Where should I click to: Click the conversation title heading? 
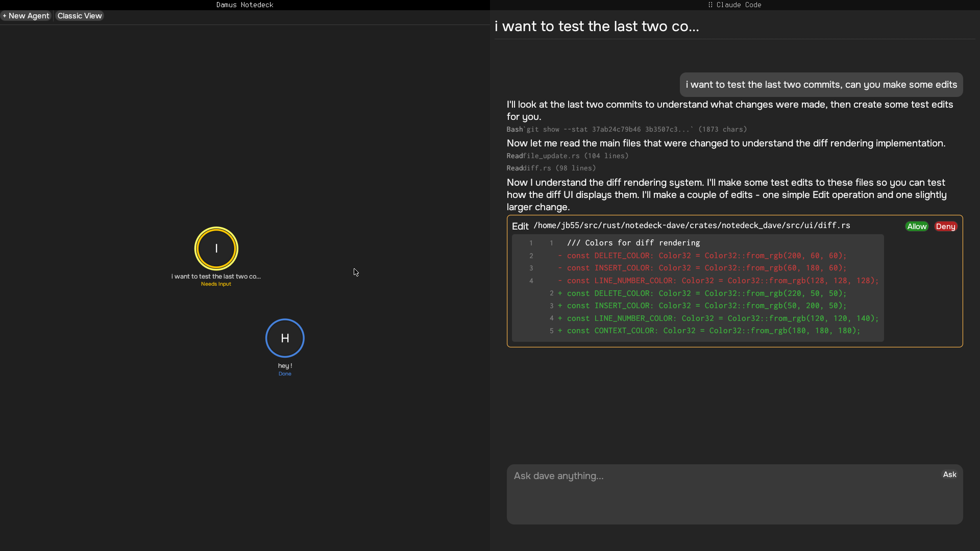pyautogui.click(x=596, y=27)
